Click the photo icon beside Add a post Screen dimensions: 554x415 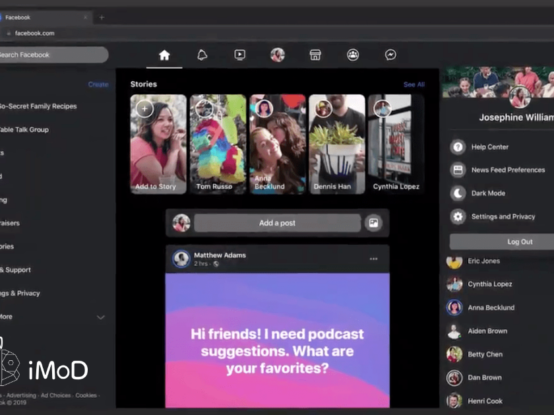point(373,223)
